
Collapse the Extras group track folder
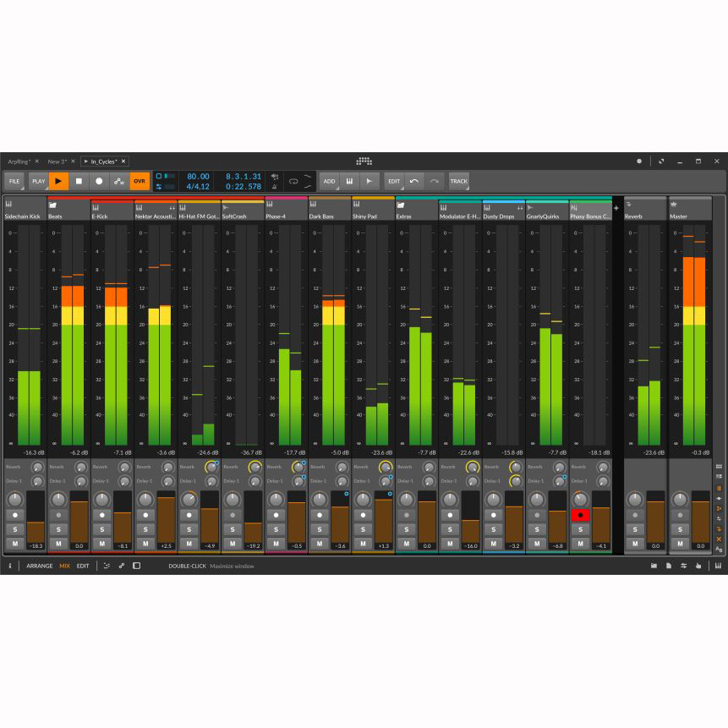pos(401,205)
